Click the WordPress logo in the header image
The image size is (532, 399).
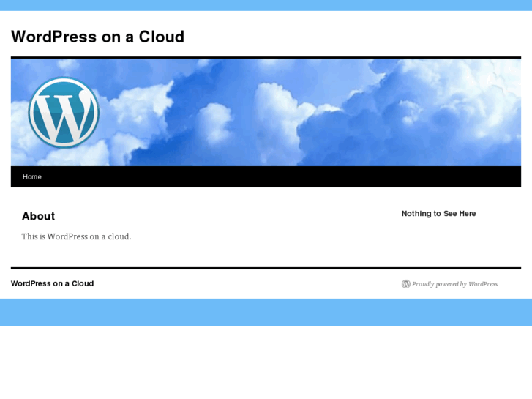tap(64, 113)
